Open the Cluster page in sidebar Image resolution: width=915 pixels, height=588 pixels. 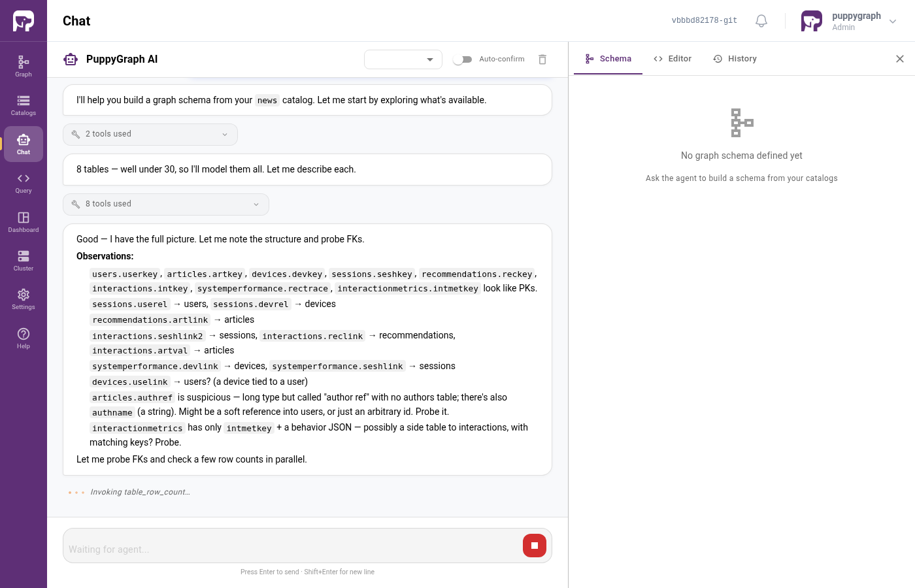pos(24,261)
